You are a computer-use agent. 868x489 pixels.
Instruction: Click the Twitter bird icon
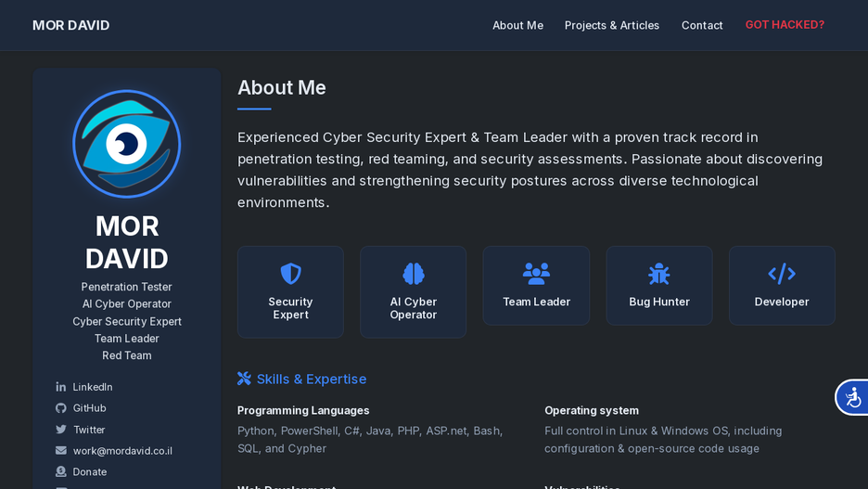click(61, 430)
